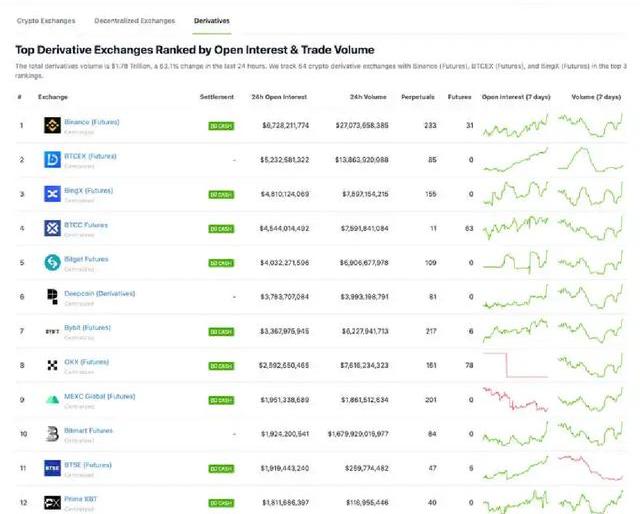
Task: Click the Bitget Futures logo icon
Action: coord(52,263)
